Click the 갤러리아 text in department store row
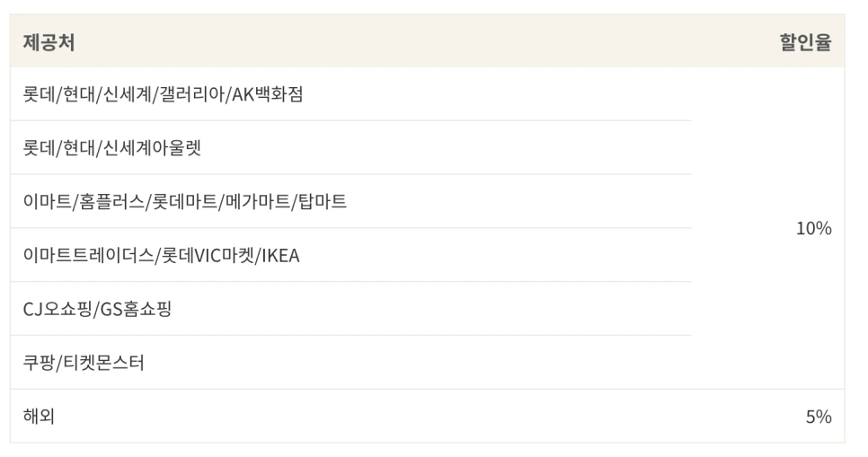Screen dimensions: 868x457 191,94
